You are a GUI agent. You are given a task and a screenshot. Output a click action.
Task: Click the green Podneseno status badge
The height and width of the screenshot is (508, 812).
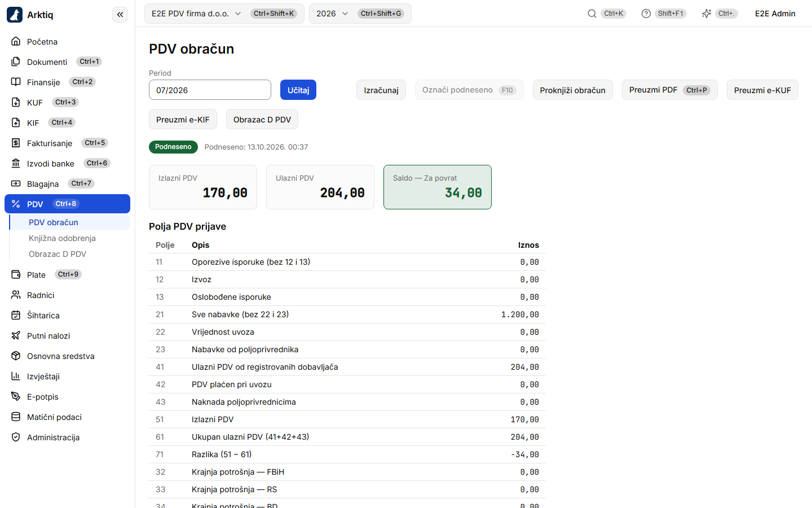(x=173, y=147)
